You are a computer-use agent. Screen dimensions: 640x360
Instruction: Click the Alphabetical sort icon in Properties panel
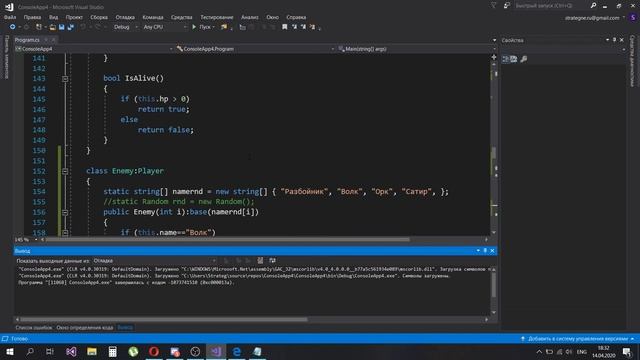point(514,59)
